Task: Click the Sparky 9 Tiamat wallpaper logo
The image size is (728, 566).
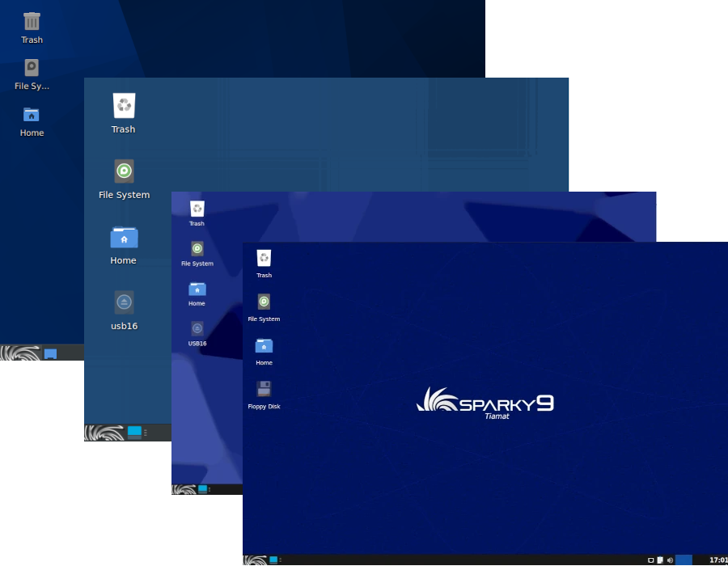Action: [484, 401]
